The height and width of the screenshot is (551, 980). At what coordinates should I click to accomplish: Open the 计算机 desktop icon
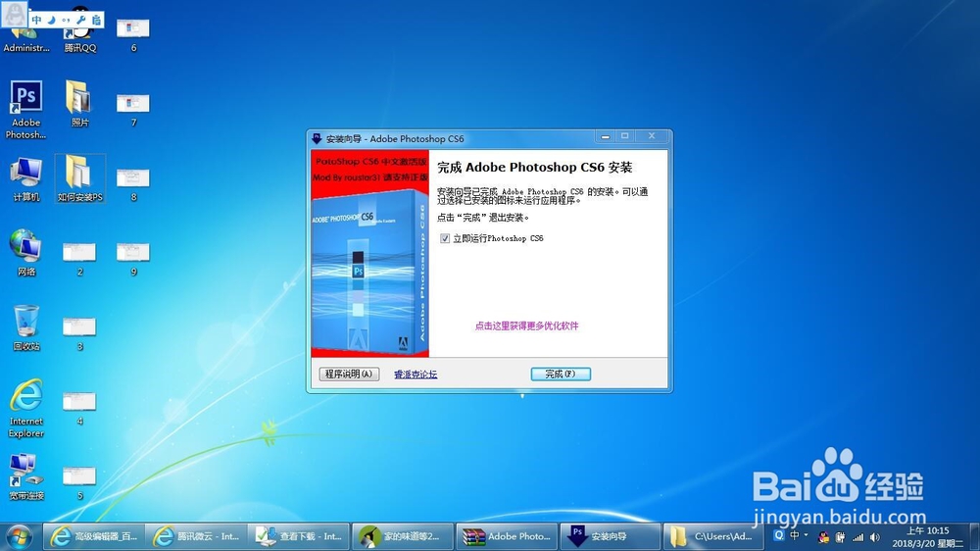click(26, 178)
